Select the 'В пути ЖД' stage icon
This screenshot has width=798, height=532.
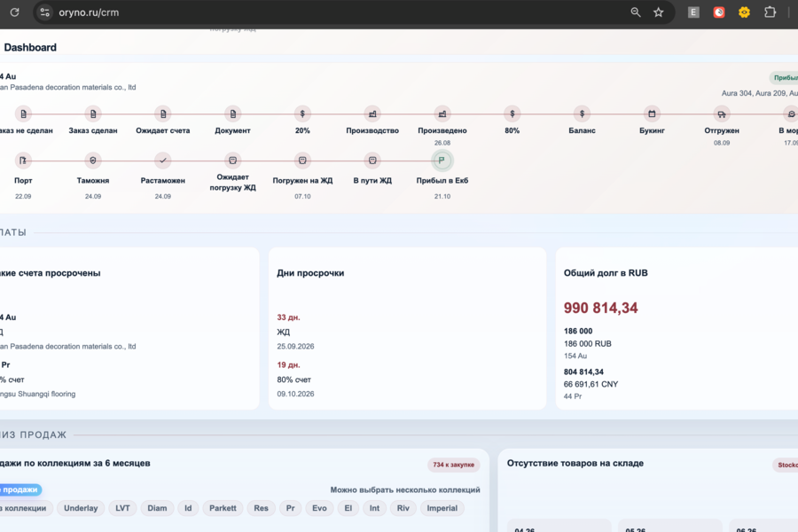(x=372, y=160)
